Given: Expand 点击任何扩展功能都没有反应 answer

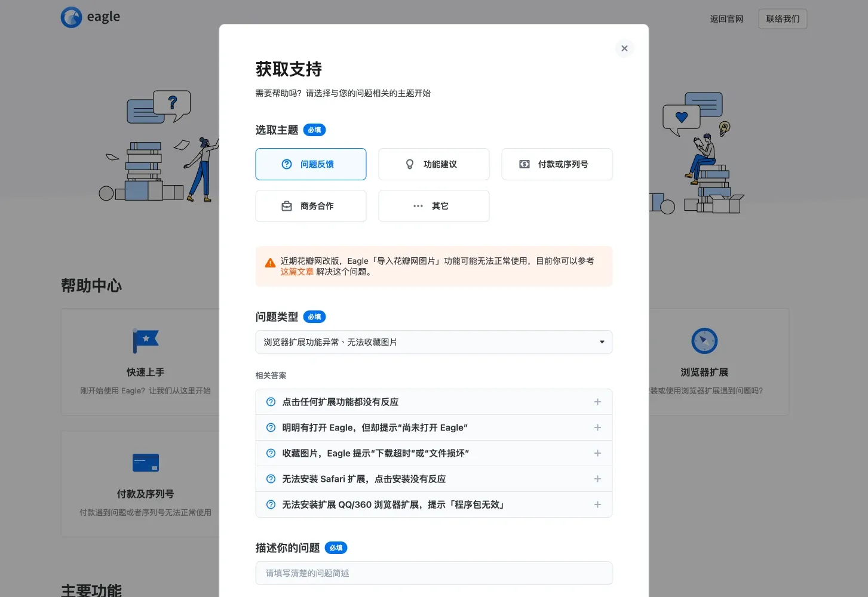Looking at the screenshot, I should click(434, 402).
